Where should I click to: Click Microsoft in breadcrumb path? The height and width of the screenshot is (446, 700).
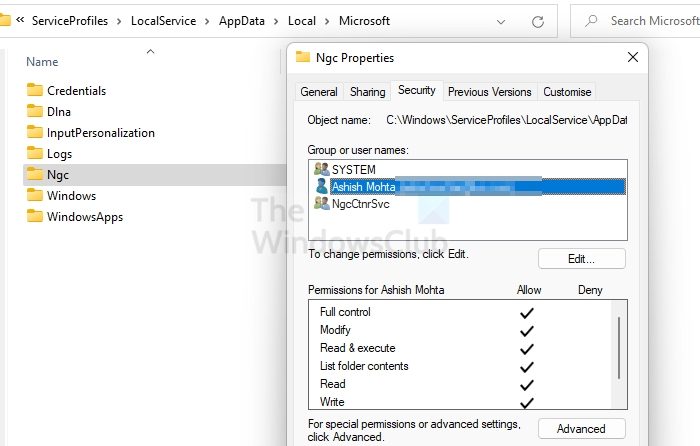(x=364, y=21)
